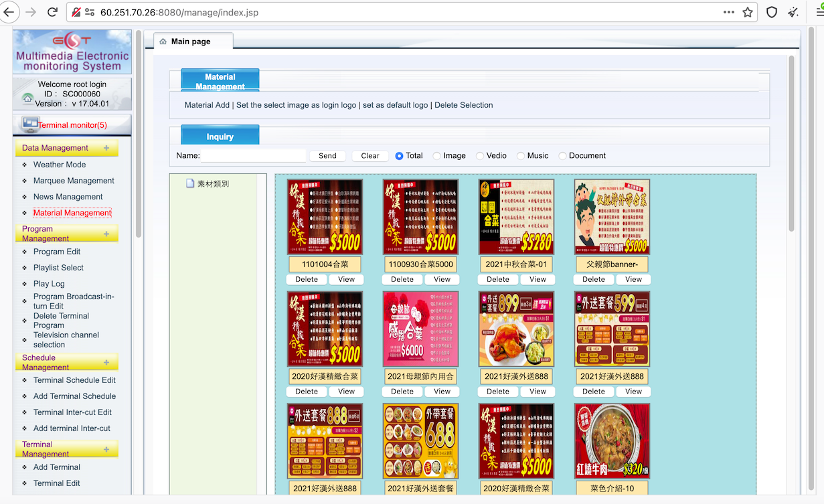This screenshot has height=504, width=824.
Task: Open the browser shield icon
Action: point(772,12)
